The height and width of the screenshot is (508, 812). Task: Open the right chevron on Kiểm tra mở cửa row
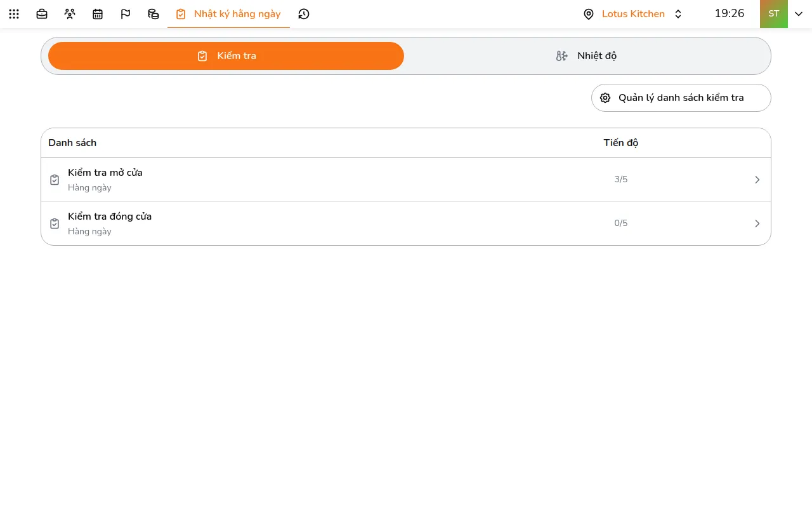pyautogui.click(x=757, y=180)
